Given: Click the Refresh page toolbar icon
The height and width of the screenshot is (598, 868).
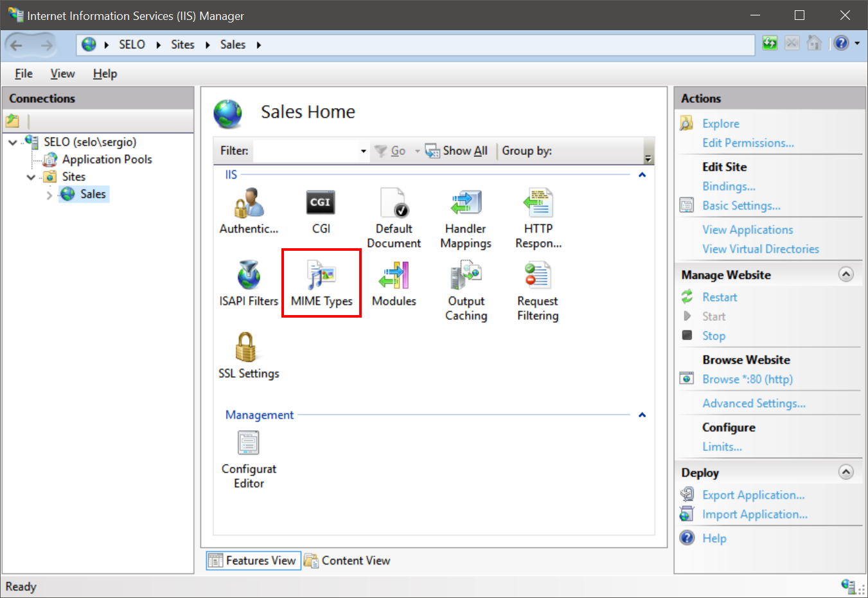Looking at the screenshot, I should [770, 43].
